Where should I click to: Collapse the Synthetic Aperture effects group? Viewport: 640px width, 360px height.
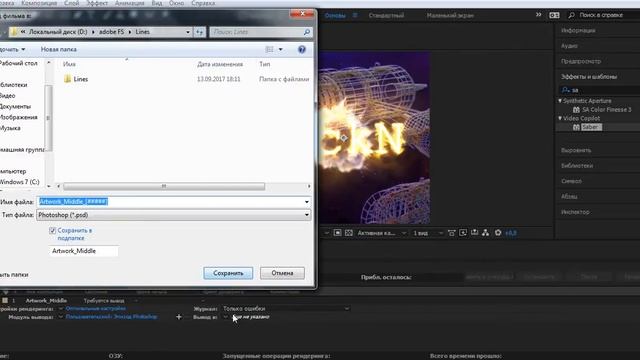(560, 100)
